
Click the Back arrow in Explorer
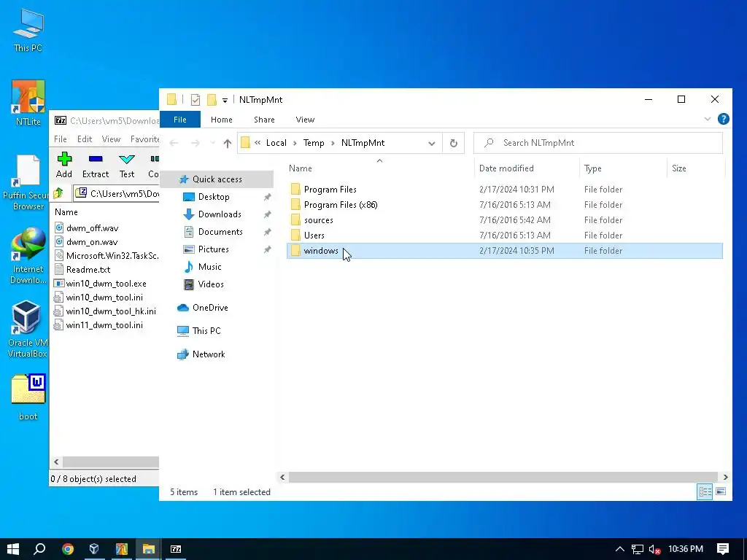(174, 143)
